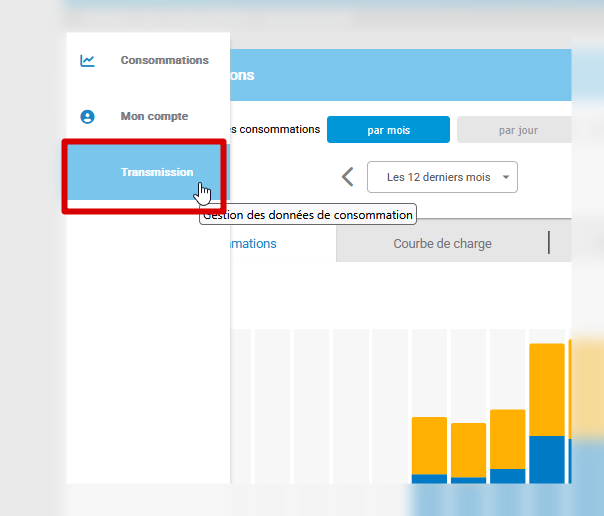This screenshot has width=604, height=516.
Task: Open the "Les 12 derniers mois" dropdown
Action: [438, 177]
